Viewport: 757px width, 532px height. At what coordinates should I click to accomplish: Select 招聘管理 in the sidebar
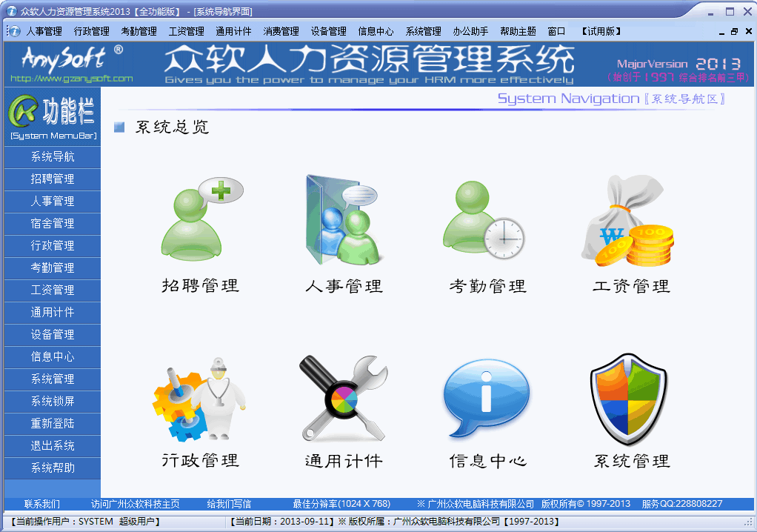click(52, 179)
